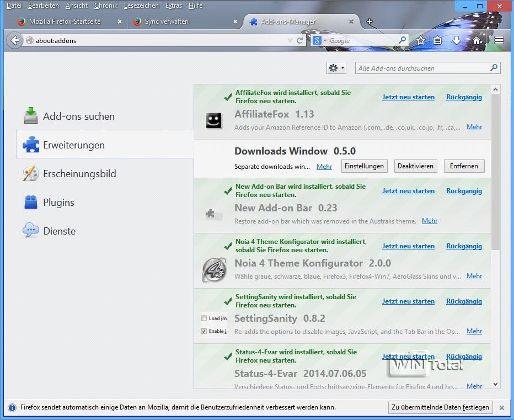Click the New Add-on Bar puzzle icon

coord(214,215)
